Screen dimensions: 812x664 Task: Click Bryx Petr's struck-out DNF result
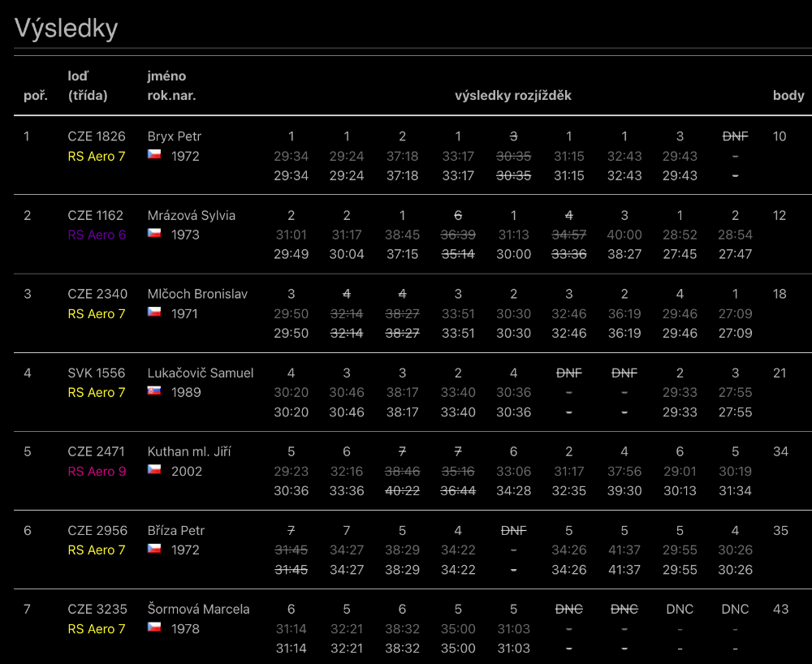pos(735,136)
